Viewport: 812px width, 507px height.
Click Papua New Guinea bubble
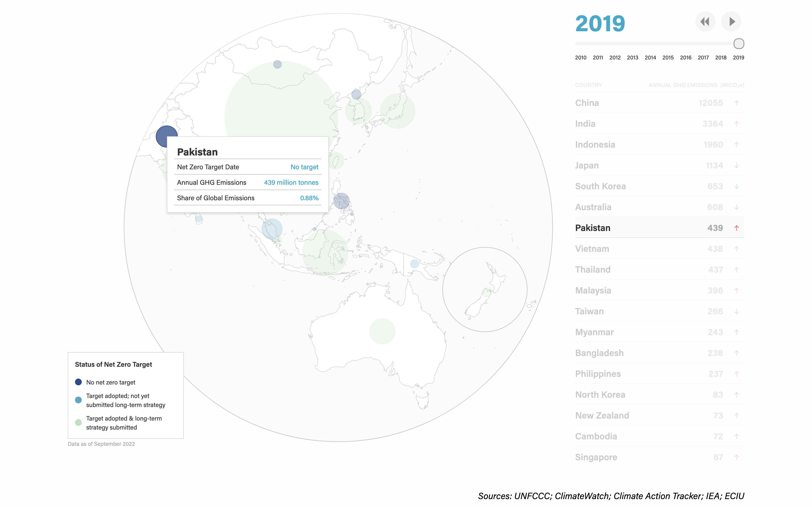click(414, 264)
